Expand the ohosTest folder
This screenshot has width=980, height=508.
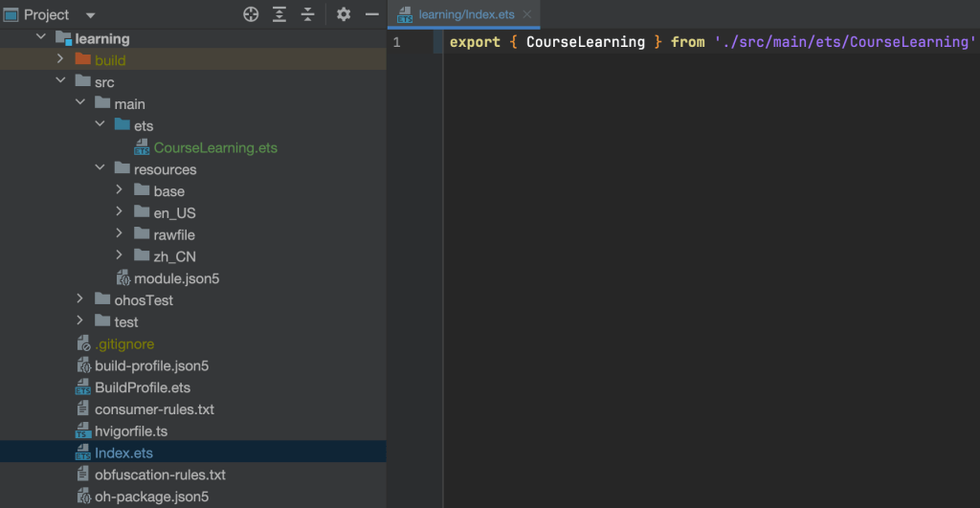coord(80,300)
